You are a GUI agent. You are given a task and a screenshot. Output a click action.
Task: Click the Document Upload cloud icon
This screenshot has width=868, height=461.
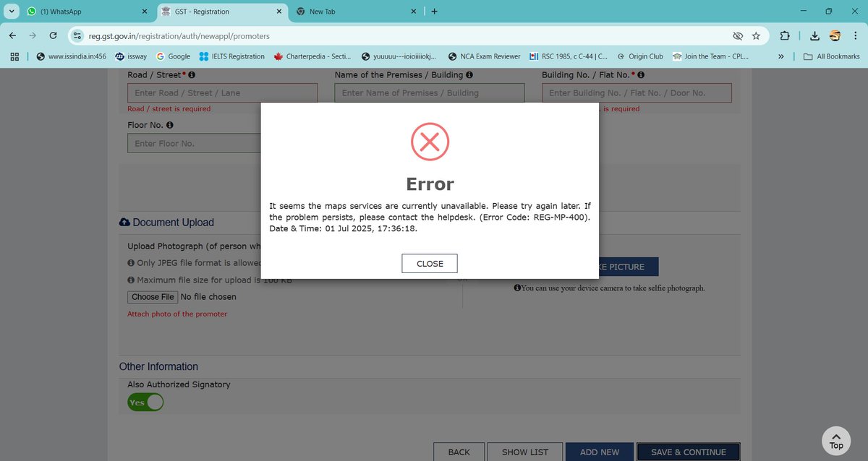(124, 222)
